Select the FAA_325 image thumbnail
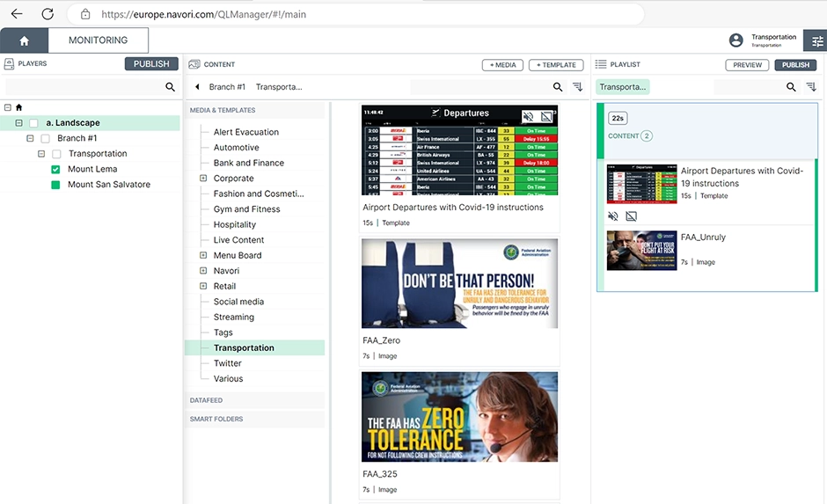This screenshot has width=827, height=504. (x=459, y=417)
